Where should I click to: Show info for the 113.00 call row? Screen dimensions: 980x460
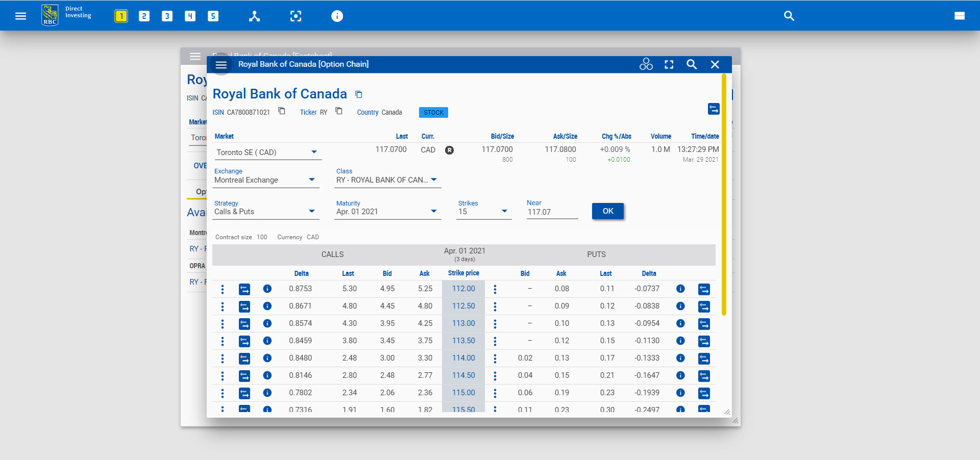pos(267,324)
